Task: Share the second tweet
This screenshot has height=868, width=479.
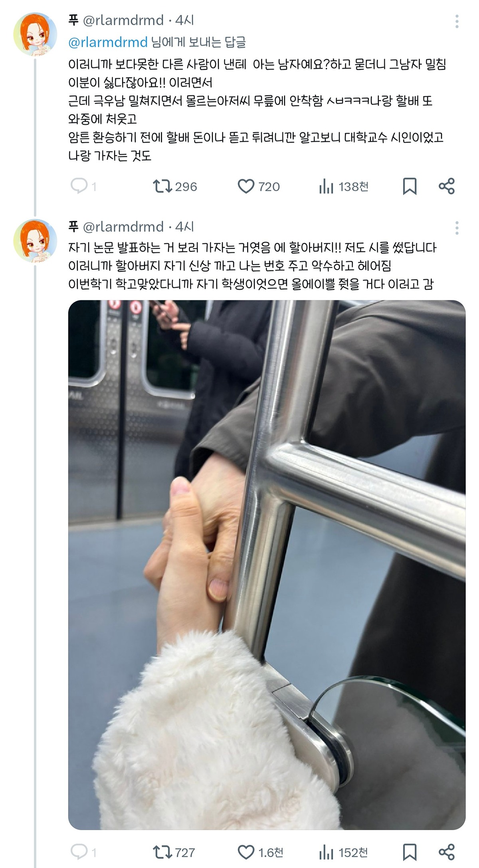Action: coord(447,852)
